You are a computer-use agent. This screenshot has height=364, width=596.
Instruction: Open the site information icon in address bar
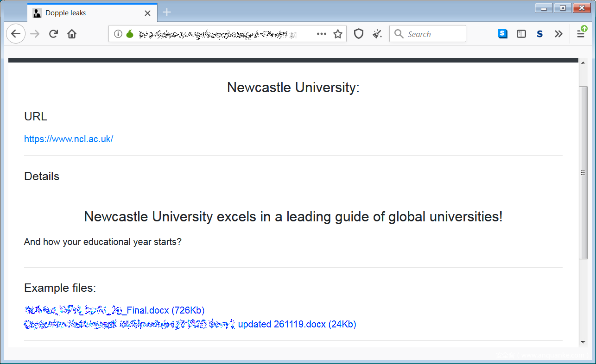(x=118, y=34)
